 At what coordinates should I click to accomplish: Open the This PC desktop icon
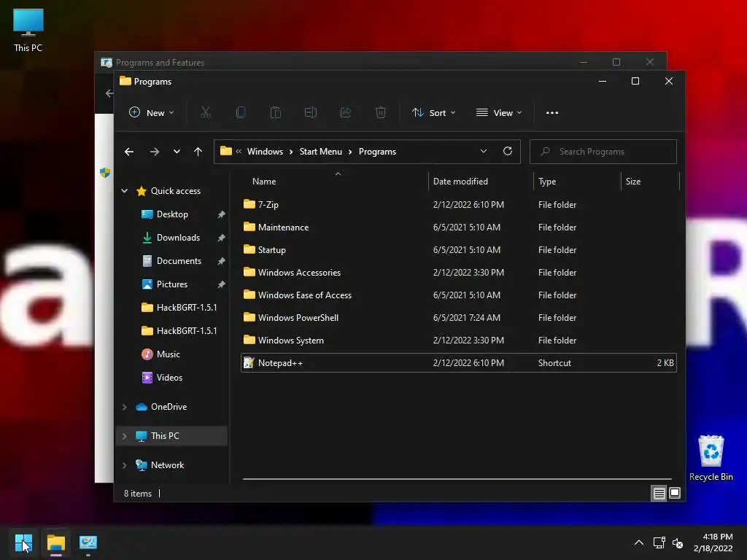pyautogui.click(x=28, y=31)
